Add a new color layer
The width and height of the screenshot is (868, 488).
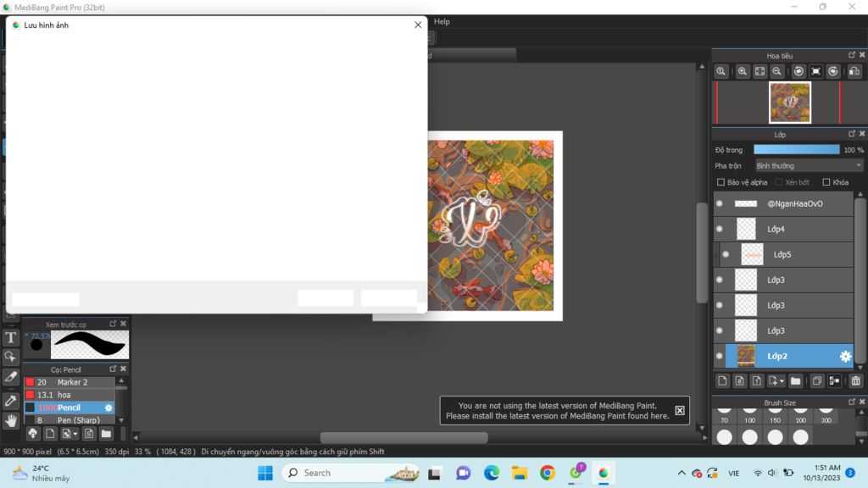click(722, 381)
